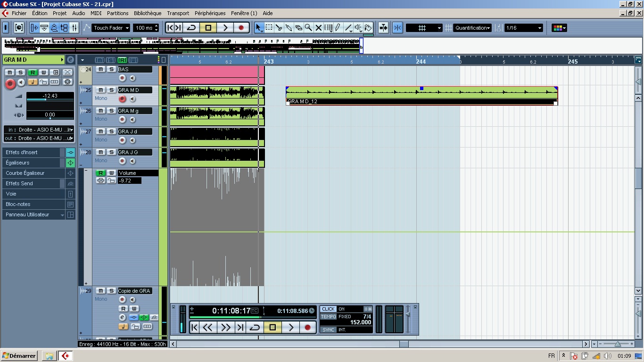Click the toolbar Record button
The image size is (644, 362).
point(241,28)
